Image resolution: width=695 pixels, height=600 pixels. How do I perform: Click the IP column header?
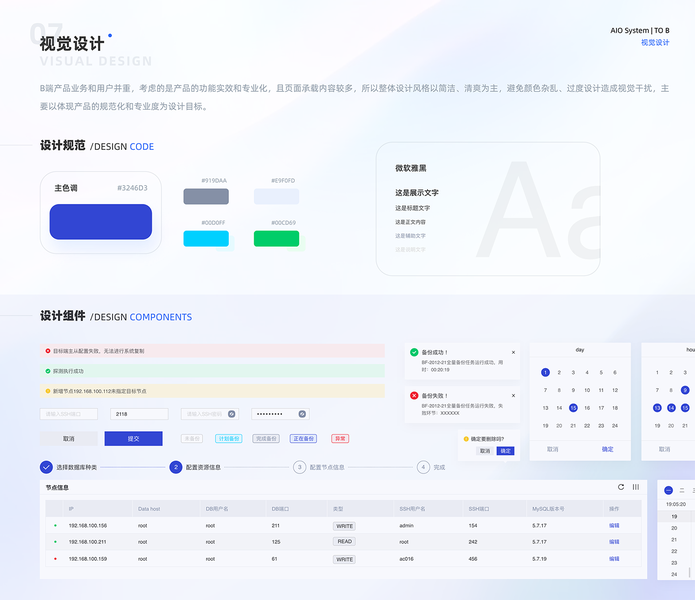71,509
